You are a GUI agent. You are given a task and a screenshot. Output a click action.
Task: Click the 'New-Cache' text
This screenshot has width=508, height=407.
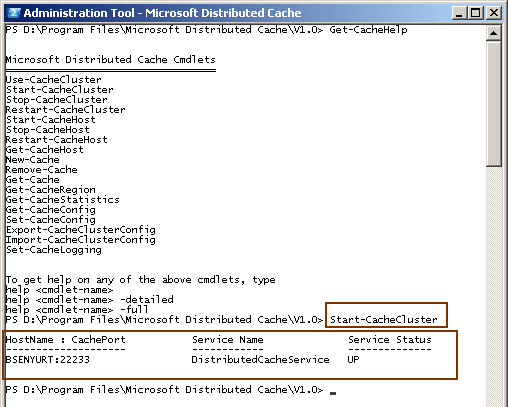pos(33,160)
